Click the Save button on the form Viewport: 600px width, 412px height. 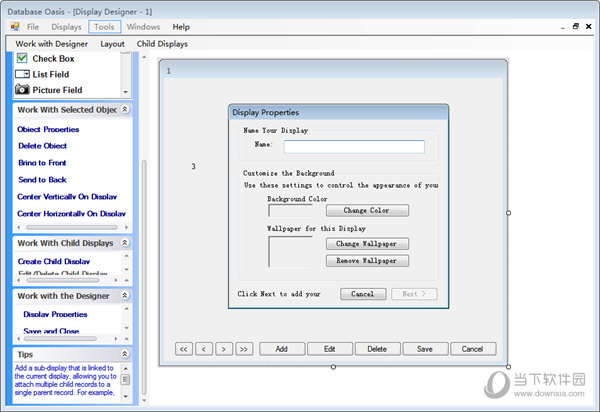tap(425, 349)
